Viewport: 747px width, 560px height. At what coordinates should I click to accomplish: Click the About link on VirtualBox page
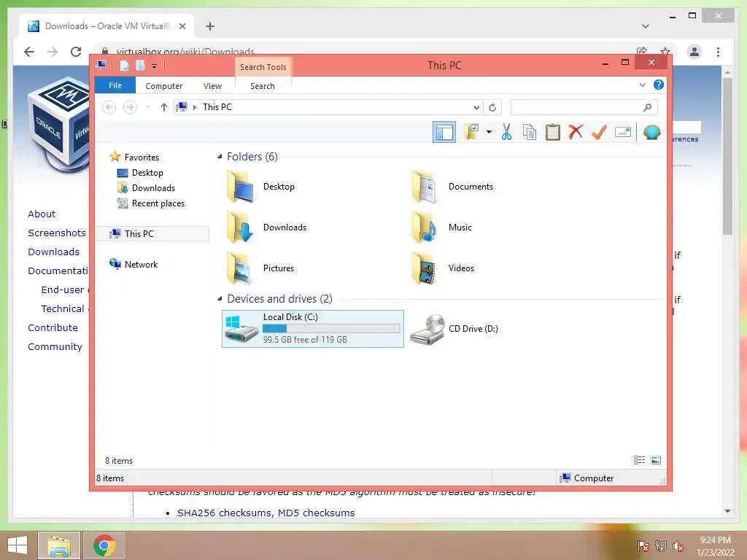[42, 214]
